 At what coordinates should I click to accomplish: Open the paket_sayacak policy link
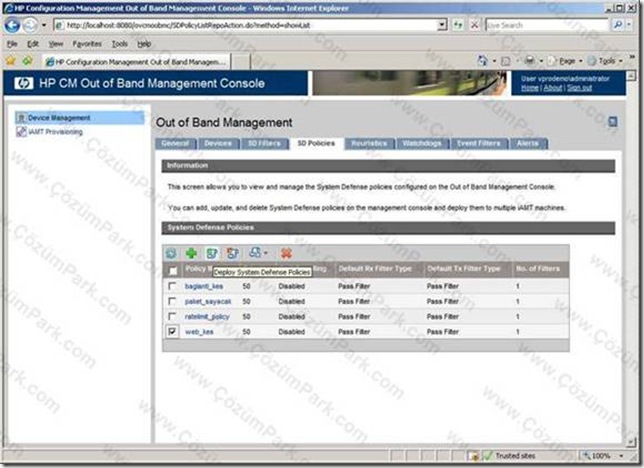point(208,301)
